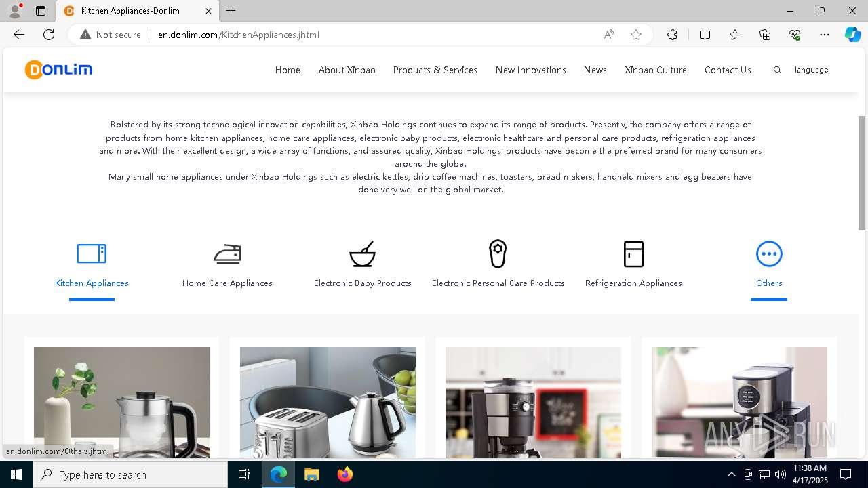This screenshot has height=488, width=868.
Task: Click the Others category label
Action: point(769,283)
